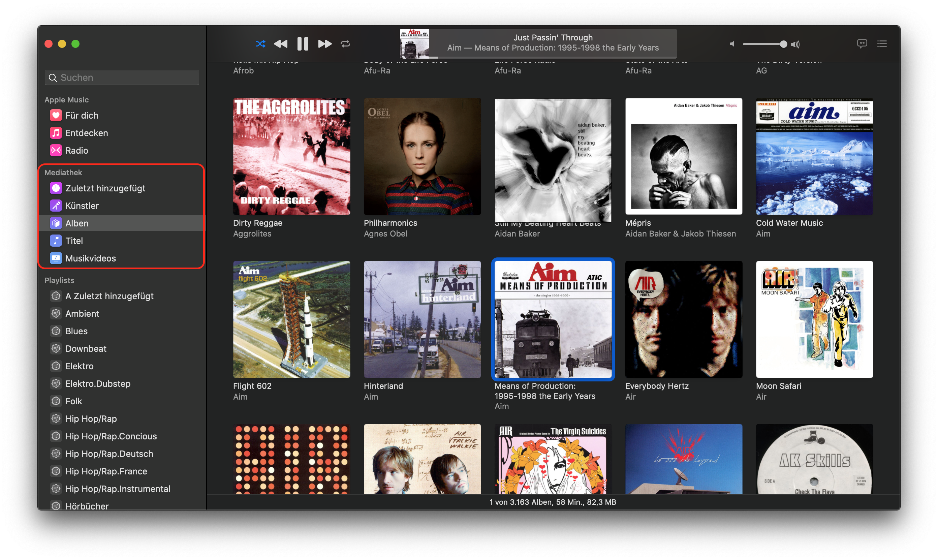This screenshot has height=560, width=938.
Task: Click the Radio icon in the sidebar
Action: click(56, 151)
